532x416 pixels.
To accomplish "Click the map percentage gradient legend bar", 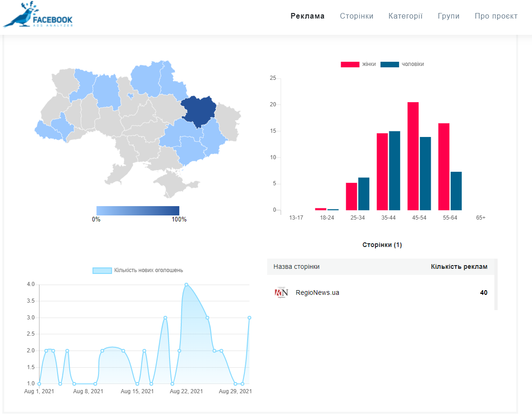I will coord(138,210).
